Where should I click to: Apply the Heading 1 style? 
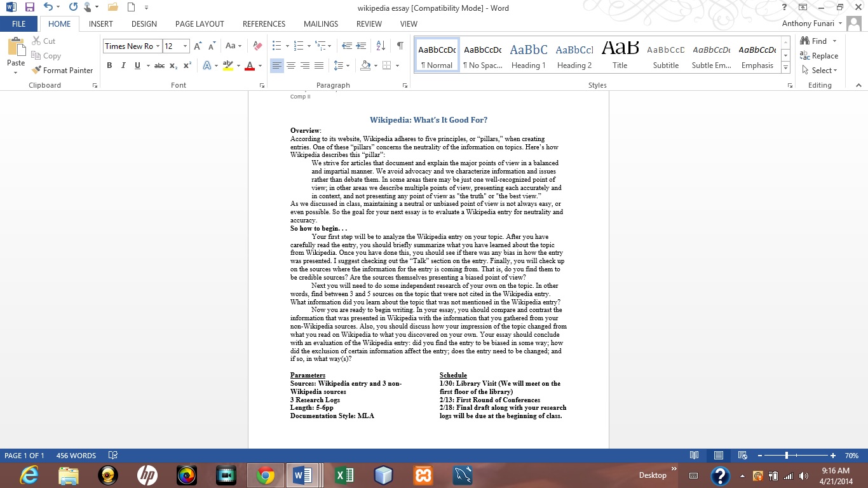[528, 55]
